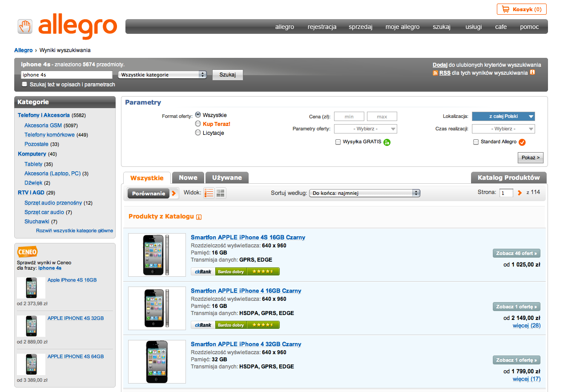The width and height of the screenshot is (568, 392).
Task: Click the orange RSS feed icon
Action: pyautogui.click(x=435, y=73)
